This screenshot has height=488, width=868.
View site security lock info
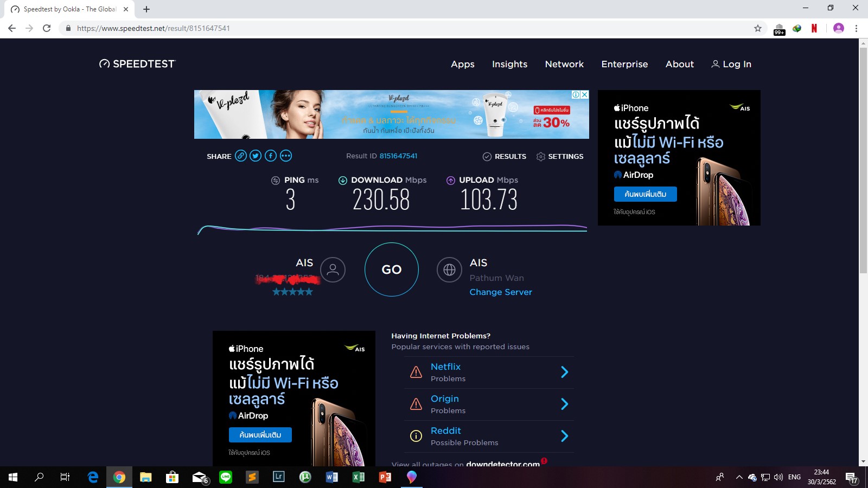68,28
